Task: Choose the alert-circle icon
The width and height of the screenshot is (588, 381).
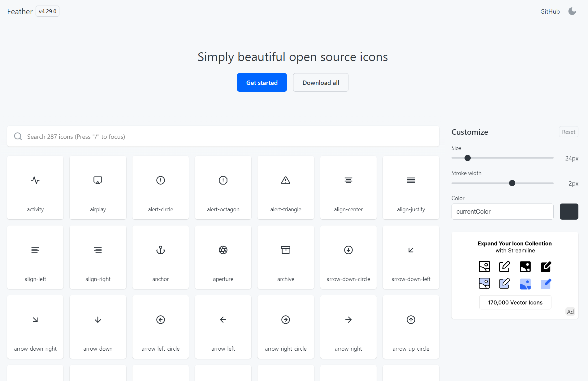Action: [x=161, y=187]
